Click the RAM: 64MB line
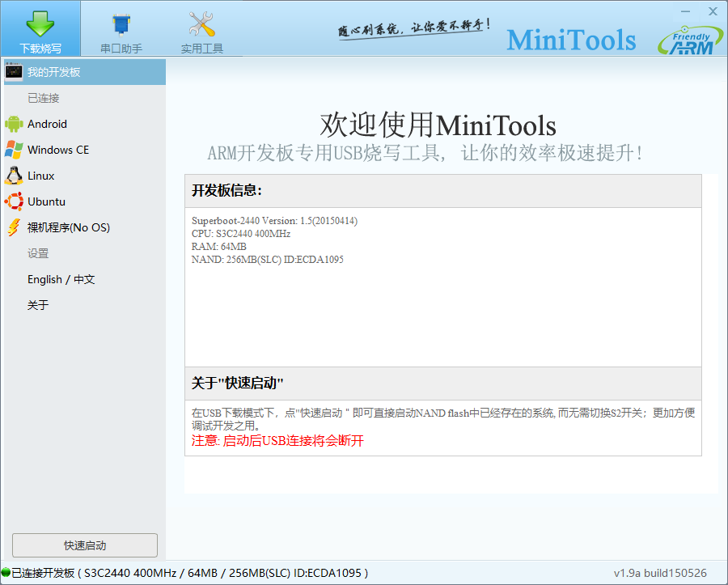Screen dimensions: 728x585 [218, 247]
